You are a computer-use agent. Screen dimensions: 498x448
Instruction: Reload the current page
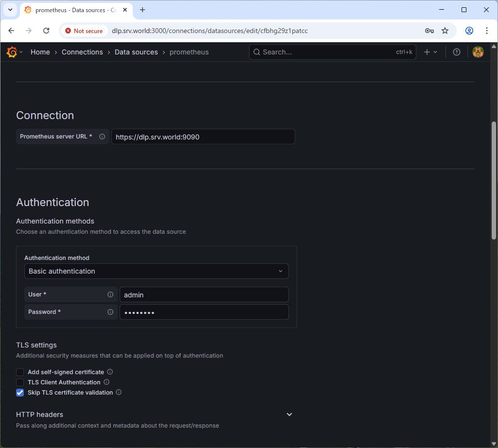pyautogui.click(x=46, y=31)
